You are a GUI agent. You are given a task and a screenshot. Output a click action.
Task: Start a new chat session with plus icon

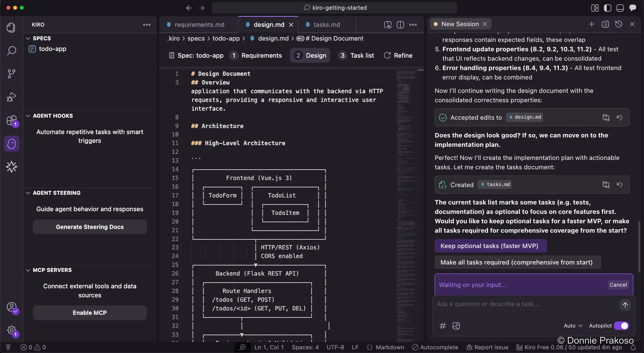(591, 24)
